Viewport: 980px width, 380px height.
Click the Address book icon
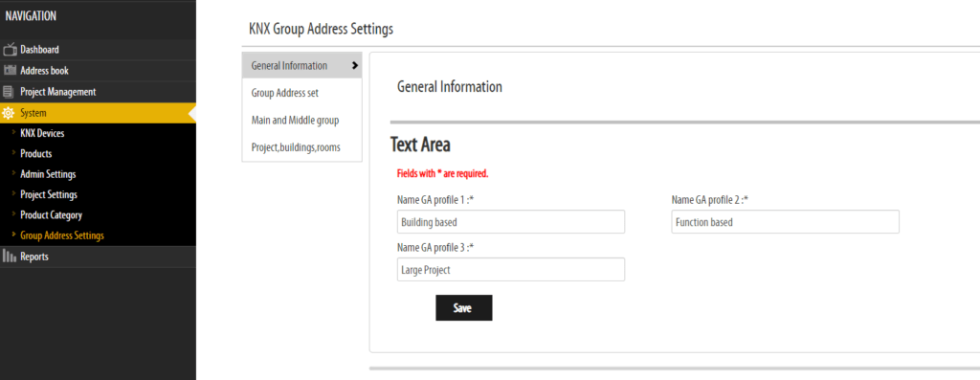[x=10, y=71]
